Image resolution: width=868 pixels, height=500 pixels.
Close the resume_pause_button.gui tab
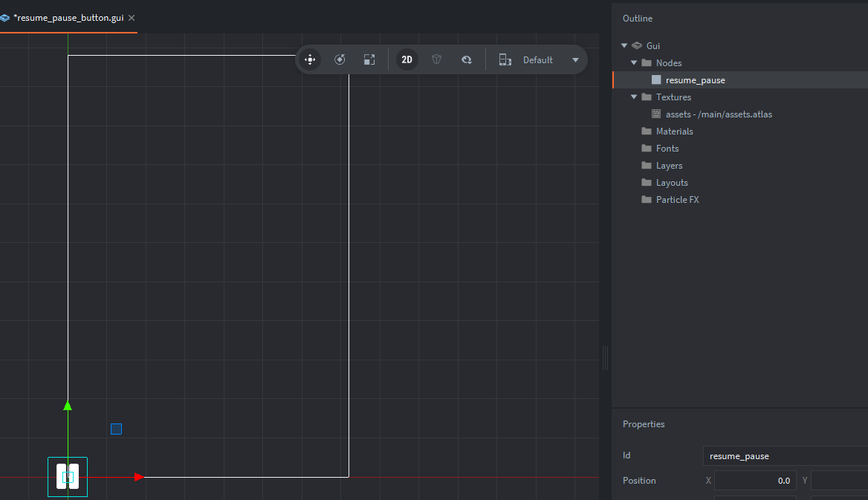(x=132, y=17)
